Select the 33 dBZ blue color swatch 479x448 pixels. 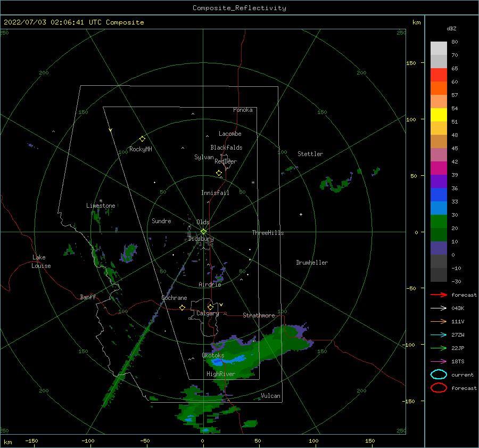[439, 194]
